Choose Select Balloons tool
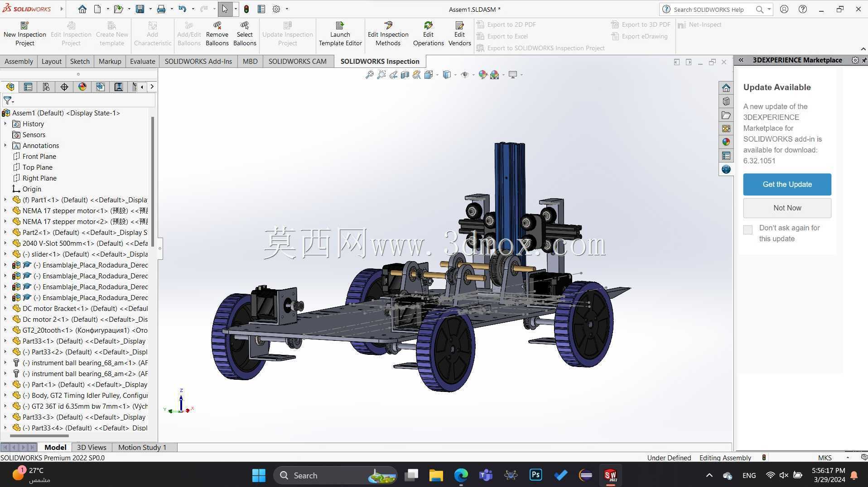This screenshot has height=487, width=868. pos(245,34)
